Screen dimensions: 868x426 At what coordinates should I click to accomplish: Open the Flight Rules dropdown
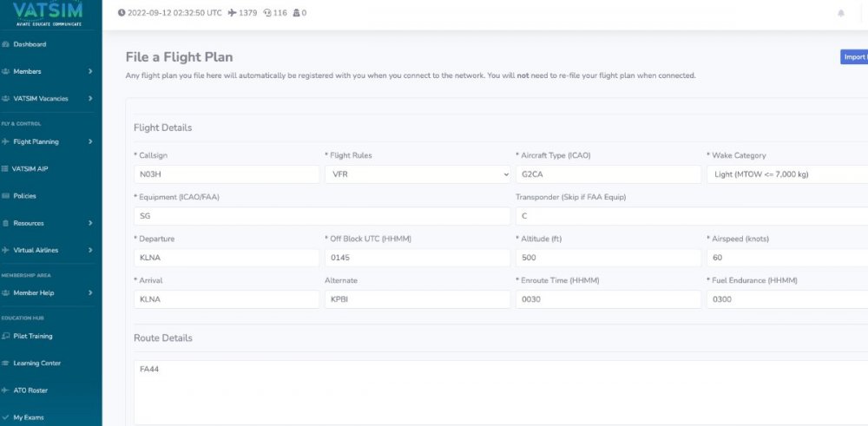418,174
